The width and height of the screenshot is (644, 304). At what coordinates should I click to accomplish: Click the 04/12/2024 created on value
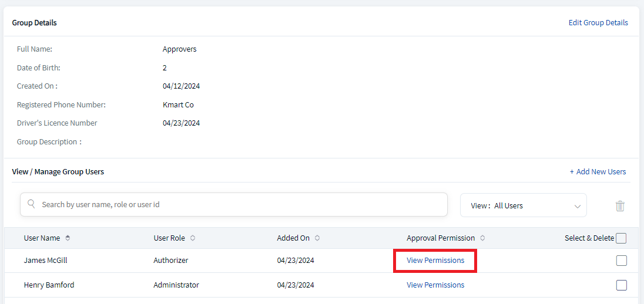click(x=181, y=86)
